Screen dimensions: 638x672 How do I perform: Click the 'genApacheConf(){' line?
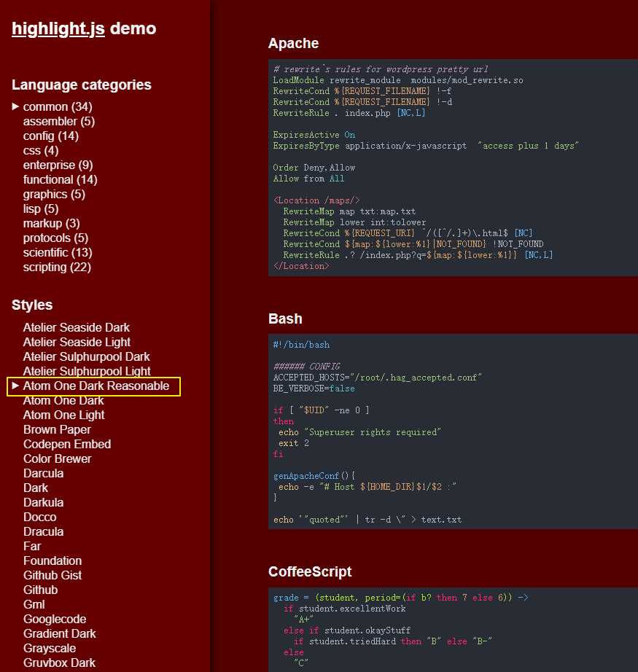(x=314, y=476)
